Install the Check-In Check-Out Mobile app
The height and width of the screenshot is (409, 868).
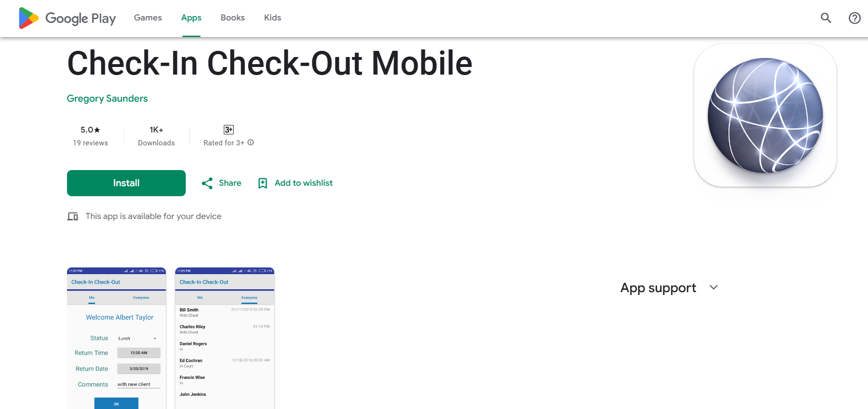click(x=126, y=183)
